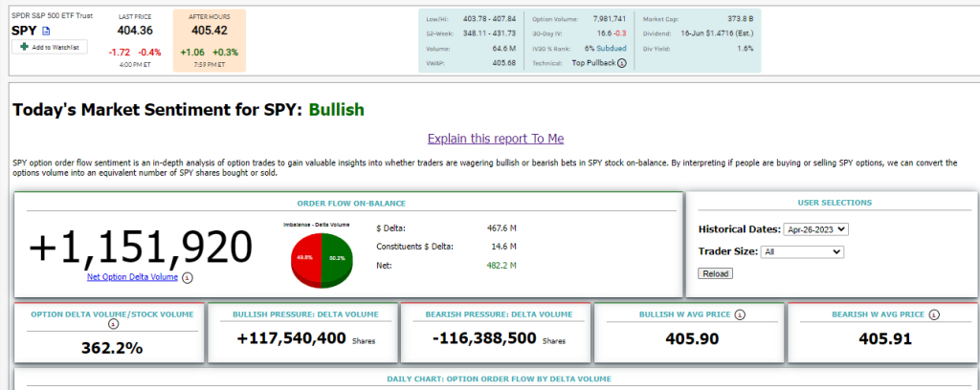Click the SPY ticker symbol
980x390 pixels.
coord(24,30)
